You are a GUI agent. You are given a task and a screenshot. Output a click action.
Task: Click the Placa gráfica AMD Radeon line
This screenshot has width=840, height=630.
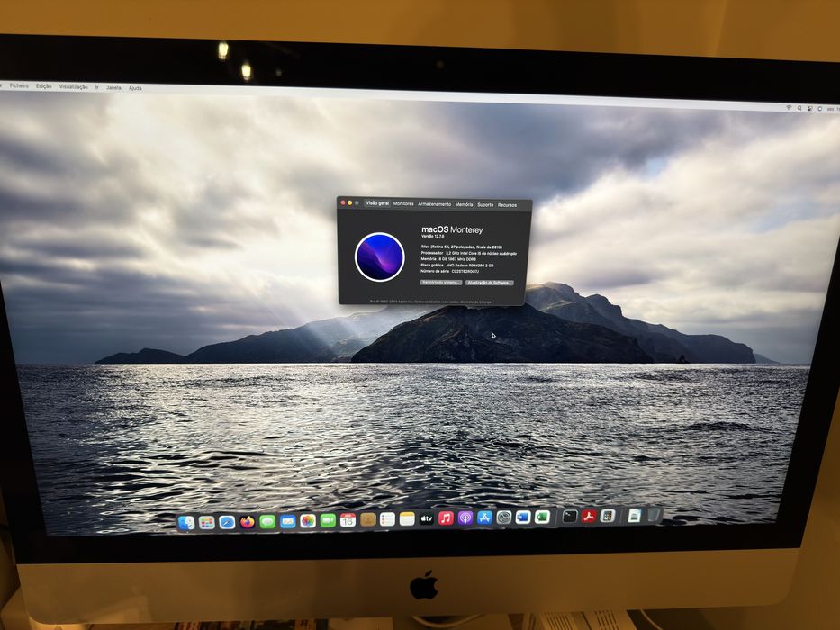click(x=457, y=265)
